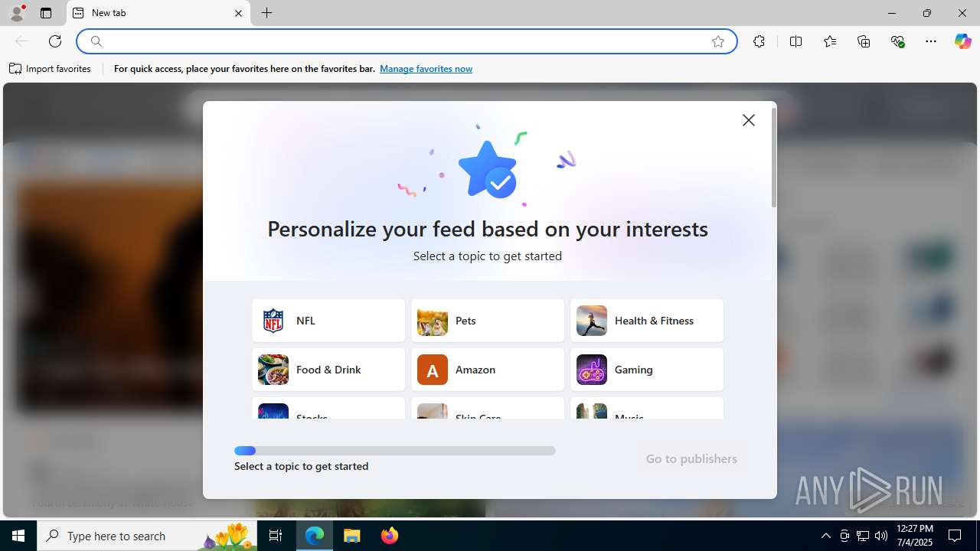This screenshot has width=980, height=551.
Task: Close the New tab browser tab
Action: (238, 13)
